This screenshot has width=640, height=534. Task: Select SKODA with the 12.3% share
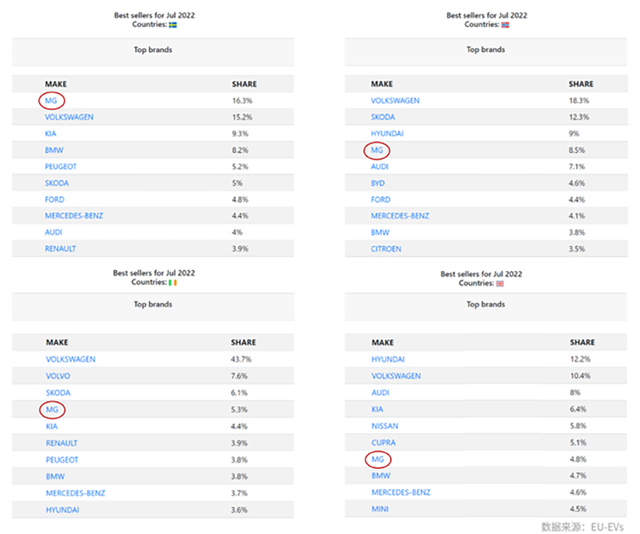(x=383, y=117)
